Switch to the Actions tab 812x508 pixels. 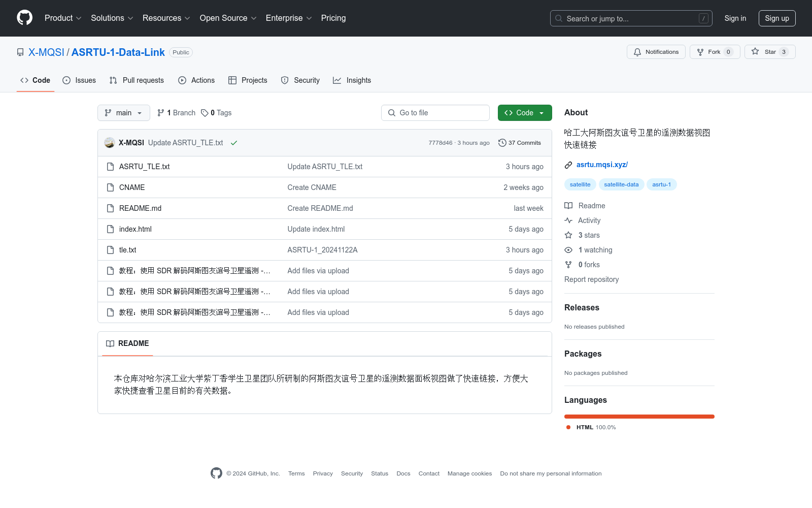point(196,80)
